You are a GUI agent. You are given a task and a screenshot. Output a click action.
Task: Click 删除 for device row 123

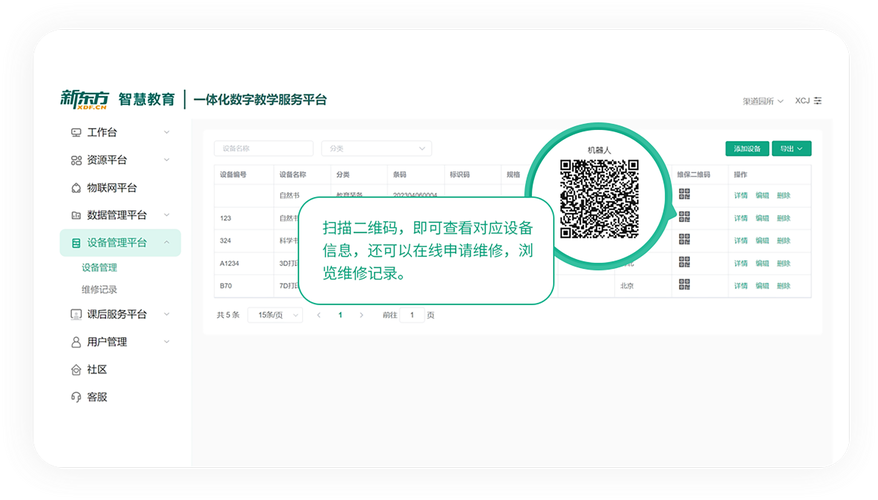[x=783, y=218]
